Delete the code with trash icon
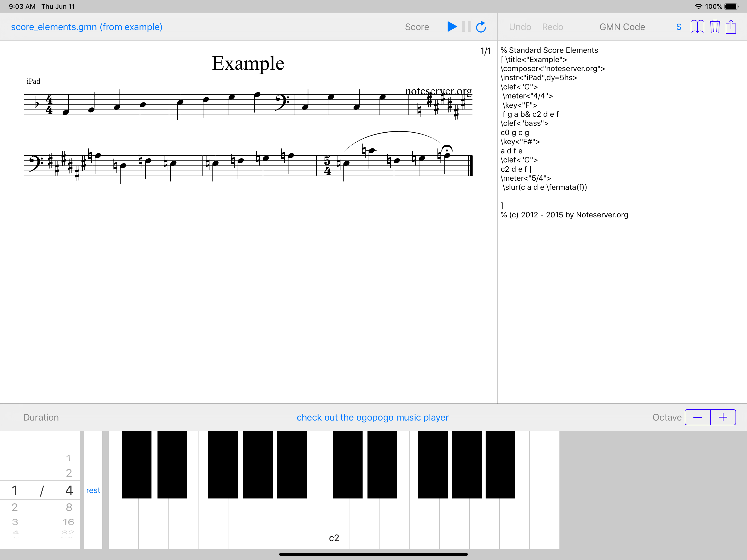Screen dimensions: 747x560 point(714,27)
